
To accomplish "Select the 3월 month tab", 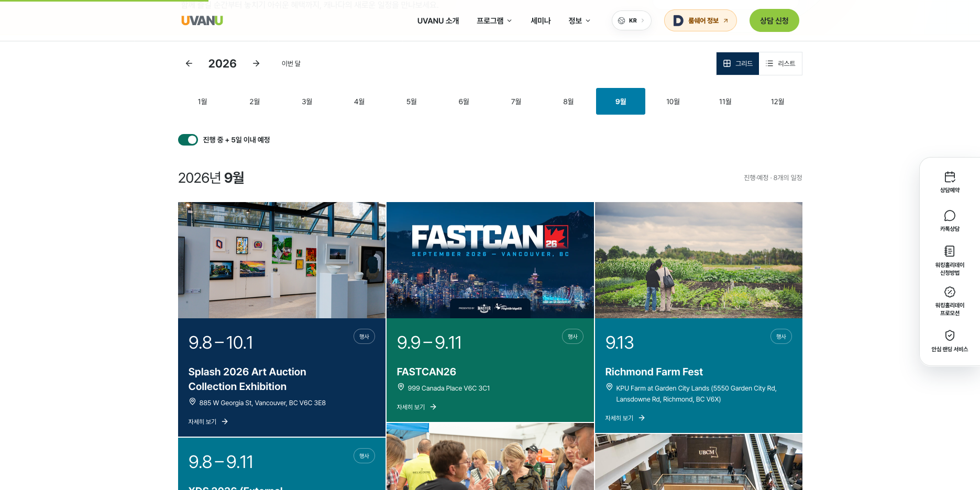I will coord(307,102).
